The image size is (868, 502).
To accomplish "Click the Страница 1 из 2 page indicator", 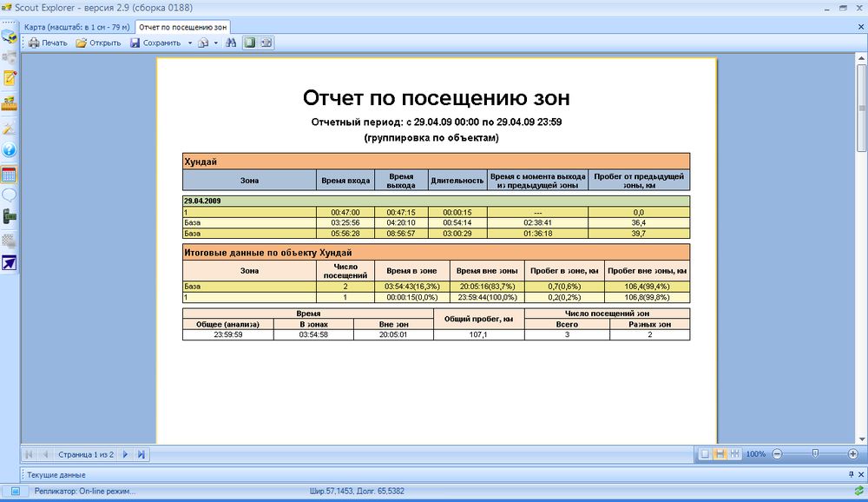I will (86, 454).
